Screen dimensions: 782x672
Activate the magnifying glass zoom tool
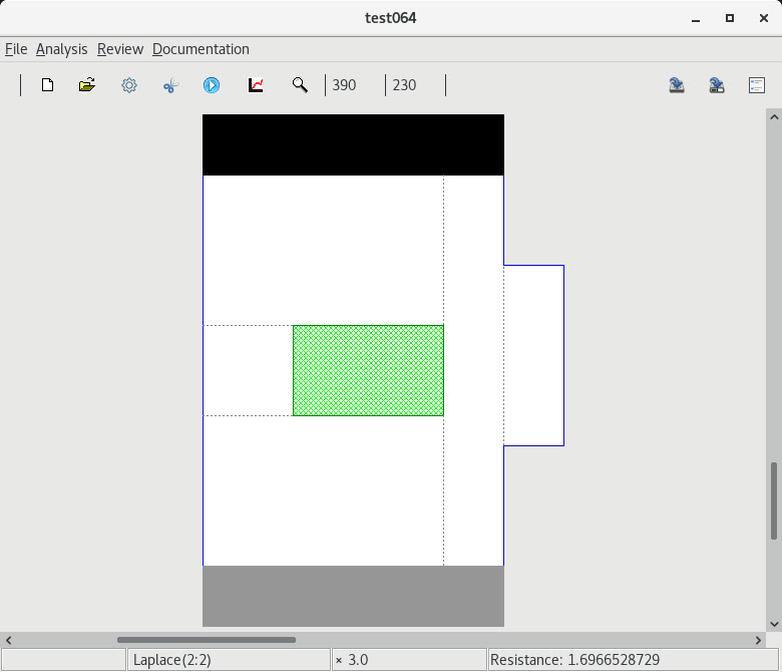coord(299,85)
